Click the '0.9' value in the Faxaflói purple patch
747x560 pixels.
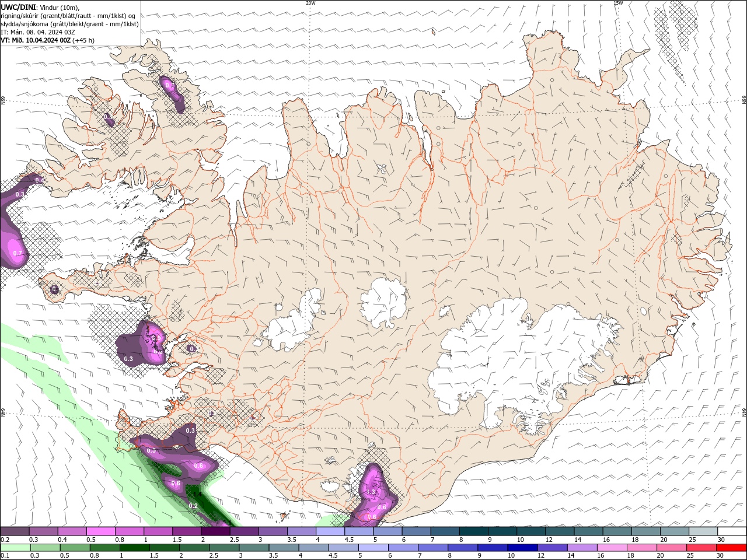pyautogui.click(x=155, y=338)
